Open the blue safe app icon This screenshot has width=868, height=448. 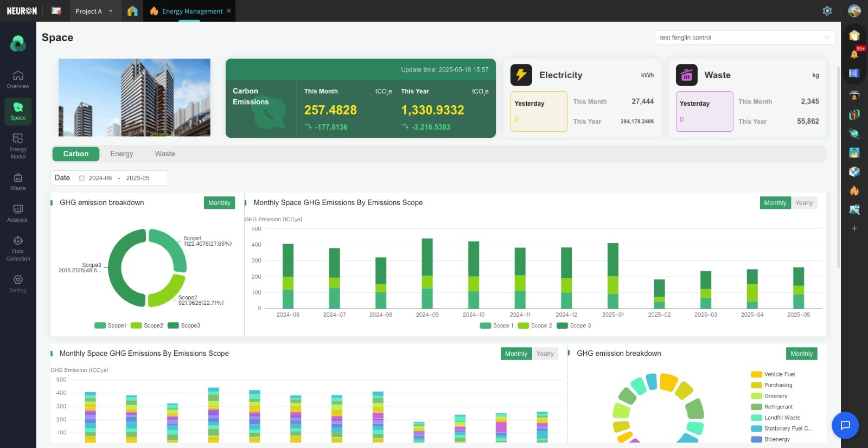click(x=854, y=73)
